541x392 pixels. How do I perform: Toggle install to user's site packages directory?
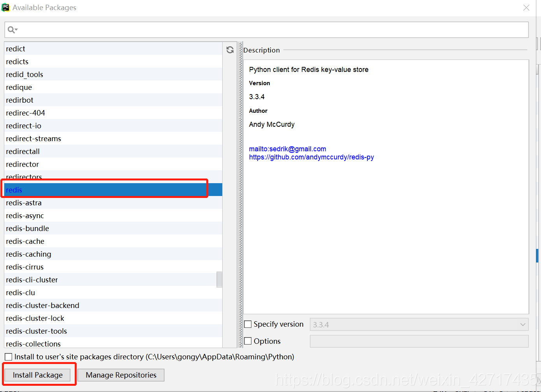[8, 357]
